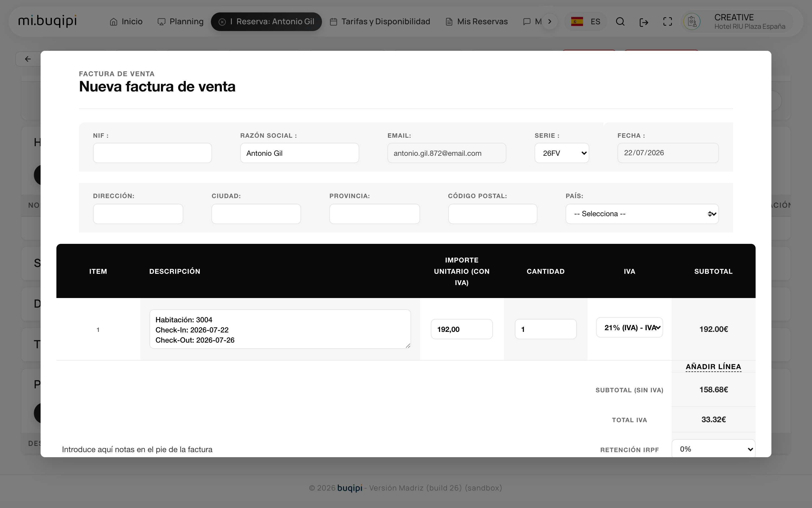This screenshot has height=508, width=812.
Task: Click the SUBTOTAL column header
Action: (713, 271)
